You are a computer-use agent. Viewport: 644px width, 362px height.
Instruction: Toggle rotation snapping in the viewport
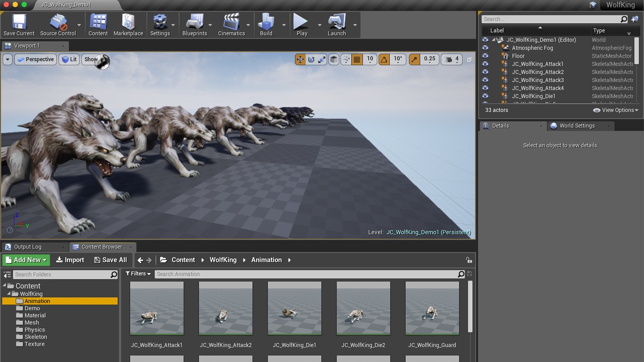(384, 59)
